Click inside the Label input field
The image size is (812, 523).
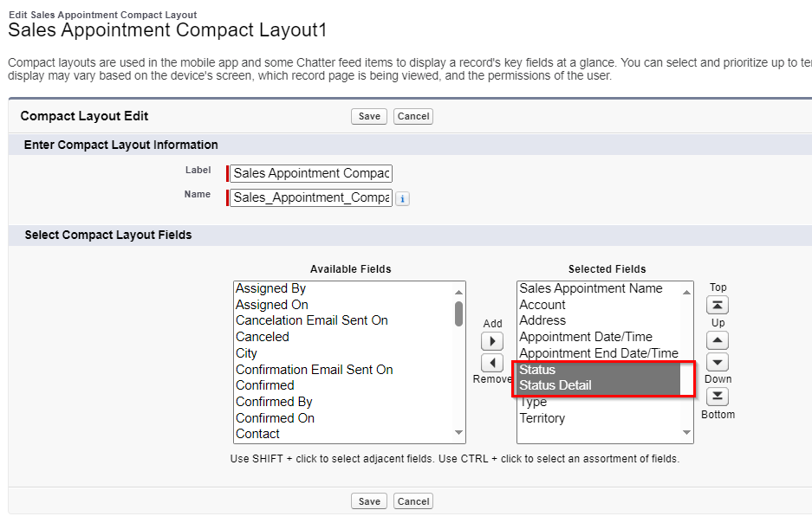[x=309, y=172]
